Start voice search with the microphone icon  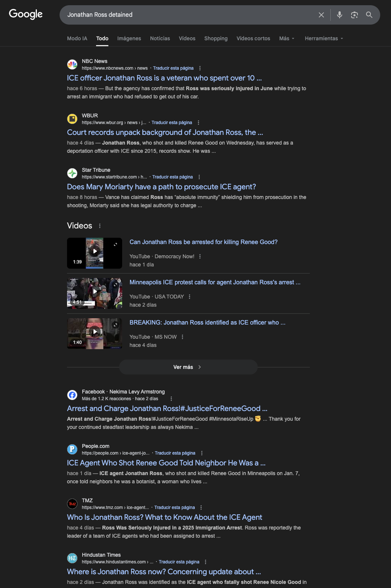(x=340, y=15)
